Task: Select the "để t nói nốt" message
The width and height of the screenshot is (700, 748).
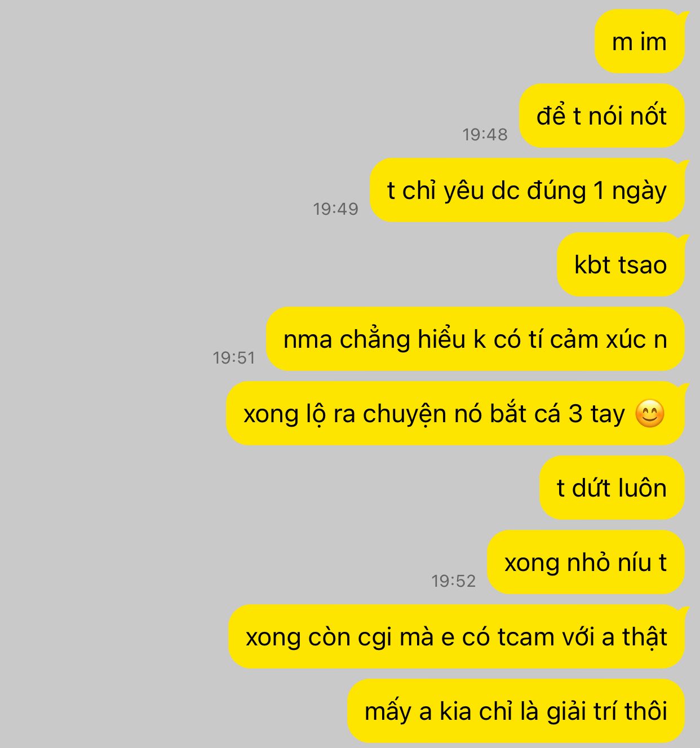Action: click(x=602, y=116)
